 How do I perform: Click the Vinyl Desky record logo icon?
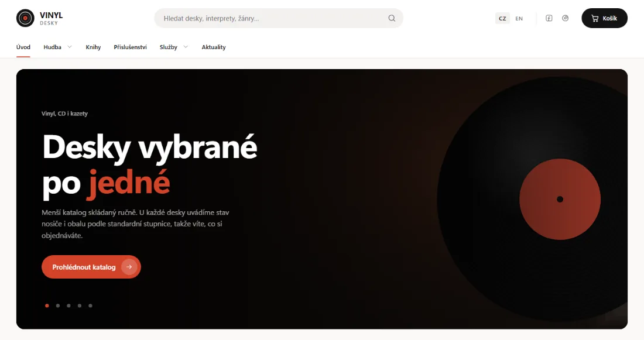(x=25, y=18)
